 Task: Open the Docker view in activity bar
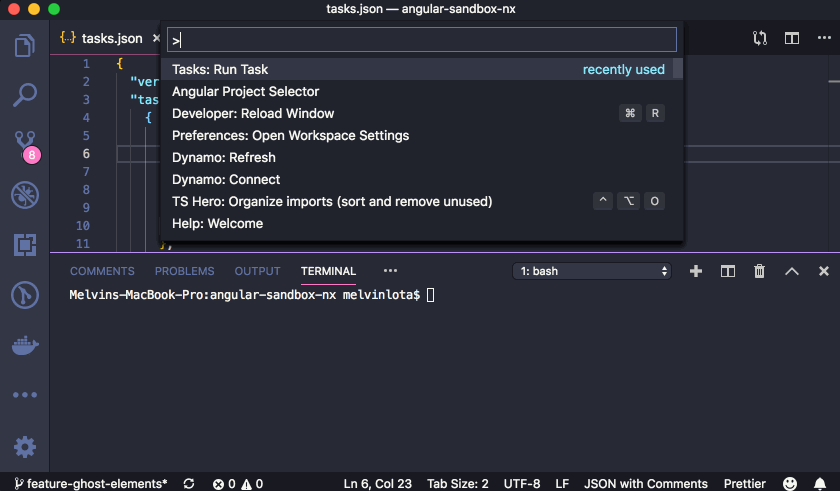click(x=25, y=345)
